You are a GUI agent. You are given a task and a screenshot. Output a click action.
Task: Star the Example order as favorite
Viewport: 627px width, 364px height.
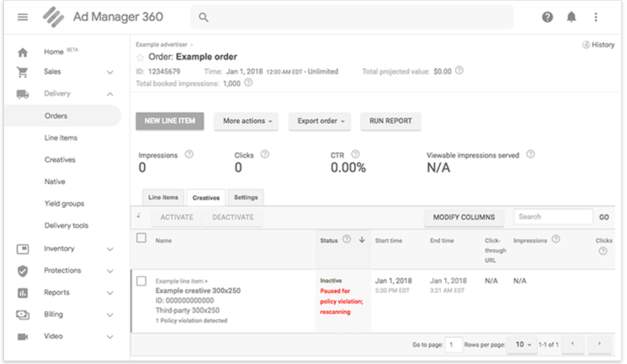pyautogui.click(x=140, y=57)
